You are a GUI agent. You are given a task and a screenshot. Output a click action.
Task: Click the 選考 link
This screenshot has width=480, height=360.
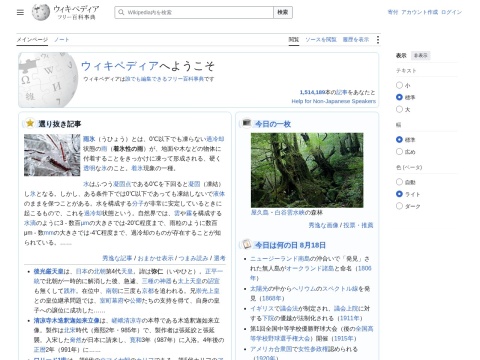click(220, 258)
